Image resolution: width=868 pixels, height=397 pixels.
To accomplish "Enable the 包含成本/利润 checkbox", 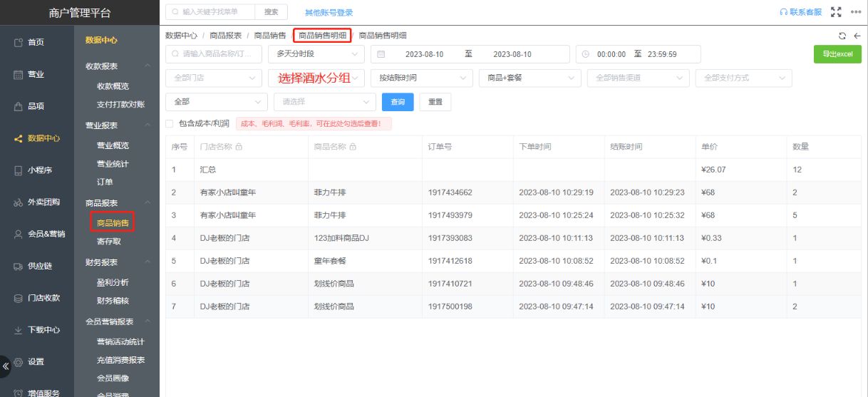I will pos(170,123).
